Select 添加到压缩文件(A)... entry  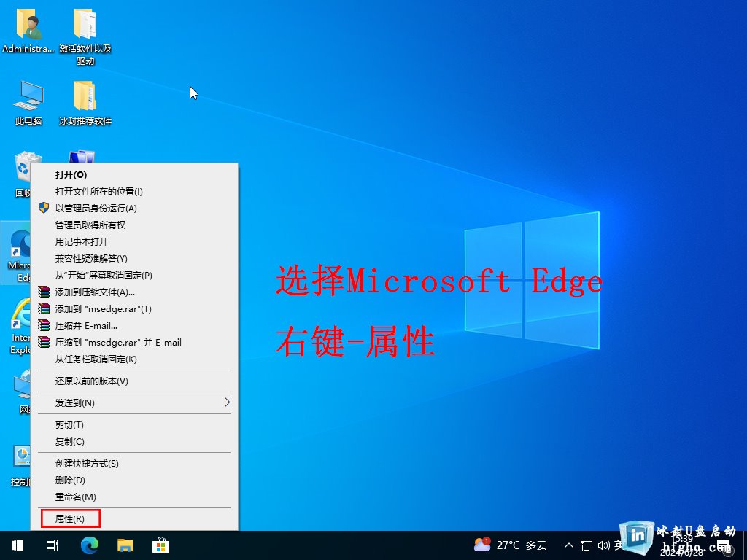click(x=134, y=292)
